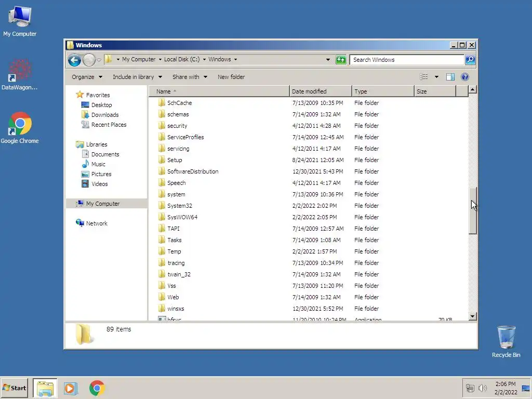The width and height of the screenshot is (532, 399).
Task: Select Favorites in the navigation pane
Action: point(98,95)
